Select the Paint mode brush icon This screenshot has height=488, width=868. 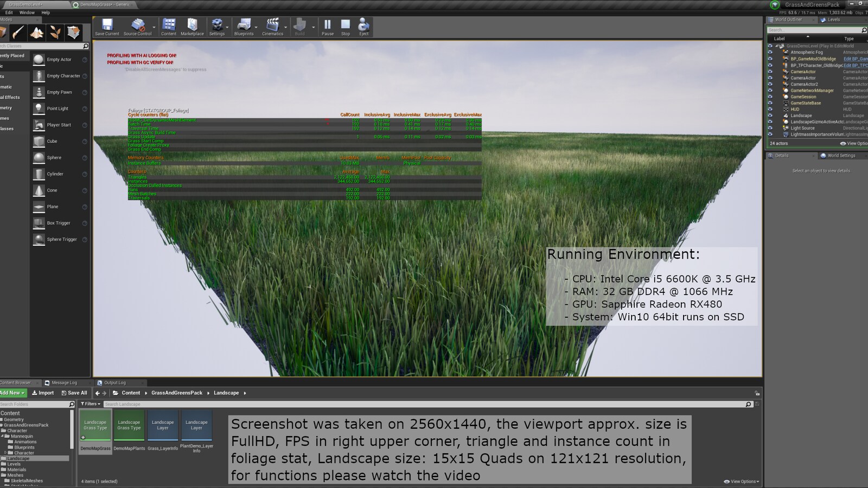click(x=19, y=34)
